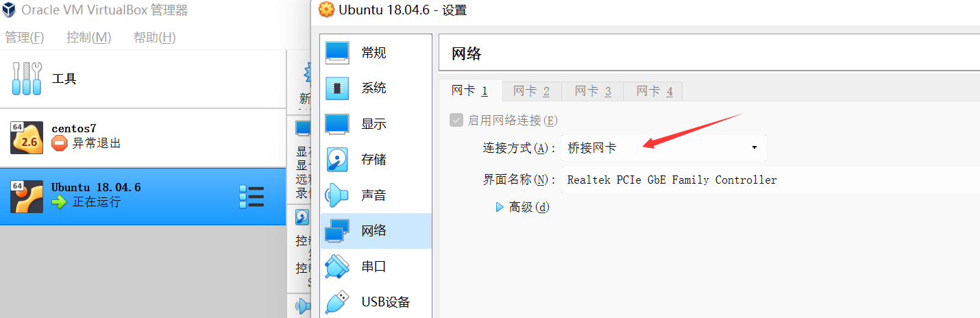Click the centos7 2.6 OS icon

[x=27, y=138]
